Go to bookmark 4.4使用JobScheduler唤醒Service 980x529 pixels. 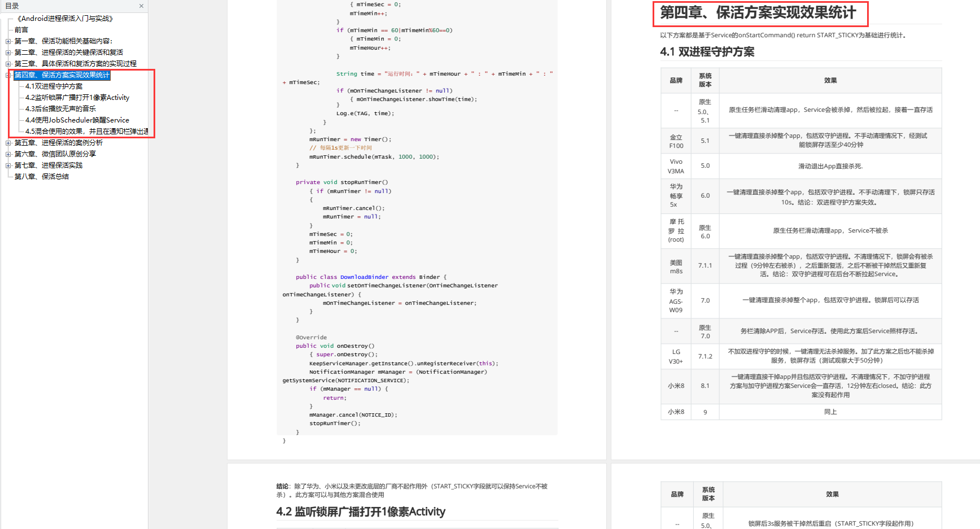(x=77, y=120)
